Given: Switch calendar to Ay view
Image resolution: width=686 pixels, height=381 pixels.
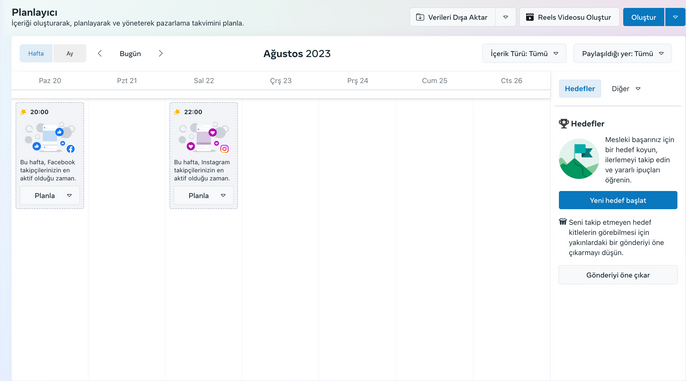Looking at the screenshot, I should coord(70,53).
